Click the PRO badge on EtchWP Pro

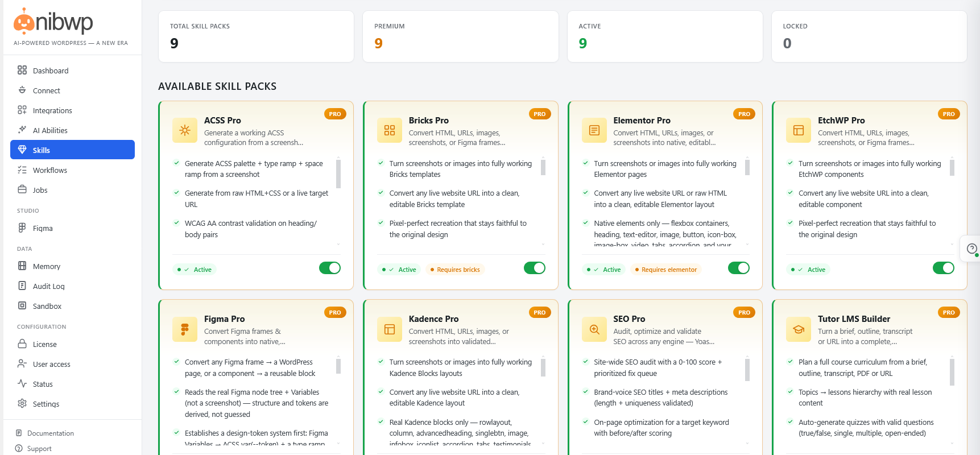tap(949, 114)
